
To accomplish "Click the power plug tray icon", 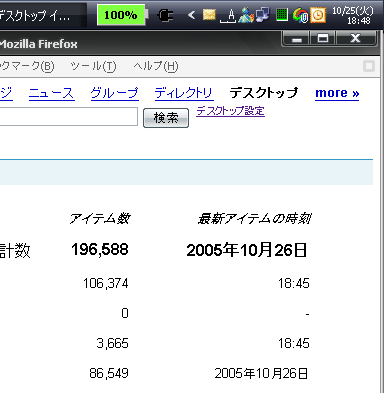I will (x=165, y=15).
